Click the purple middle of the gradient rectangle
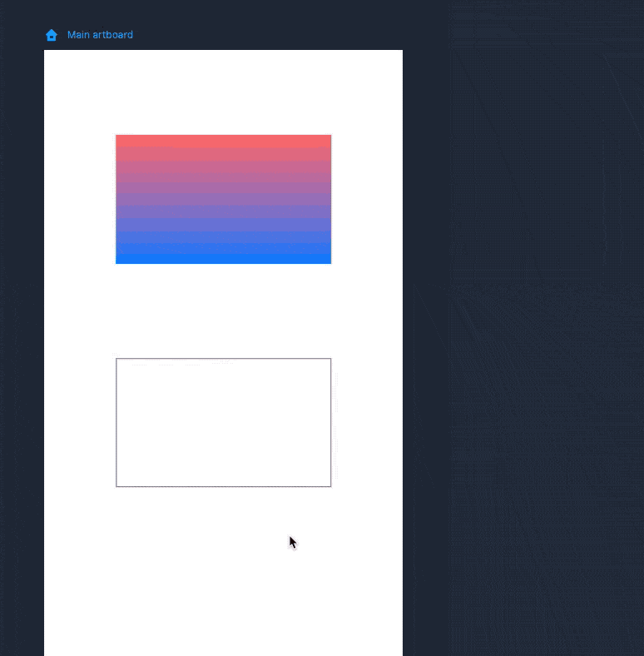This screenshot has width=644, height=656. pyautogui.click(x=223, y=200)
